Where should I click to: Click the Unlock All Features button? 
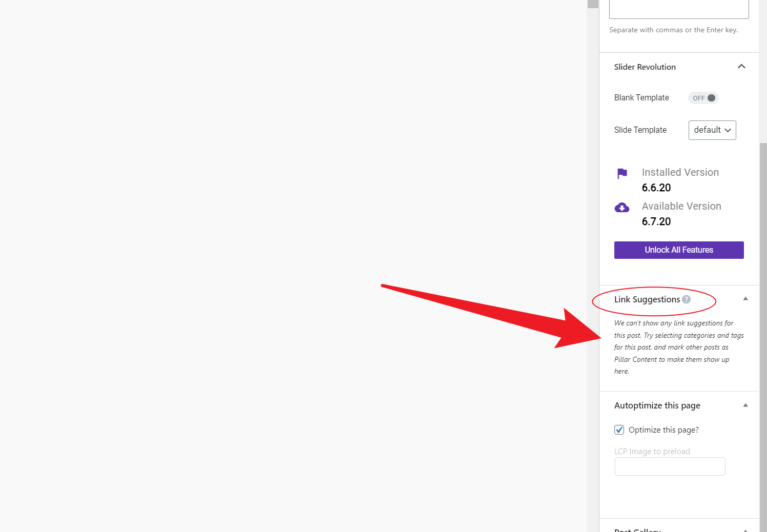point(679,250)
